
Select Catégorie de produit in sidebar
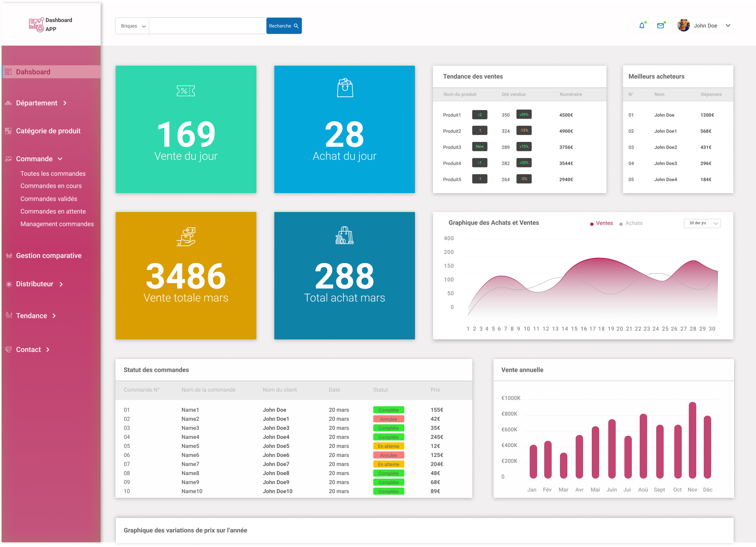point(48,131)
